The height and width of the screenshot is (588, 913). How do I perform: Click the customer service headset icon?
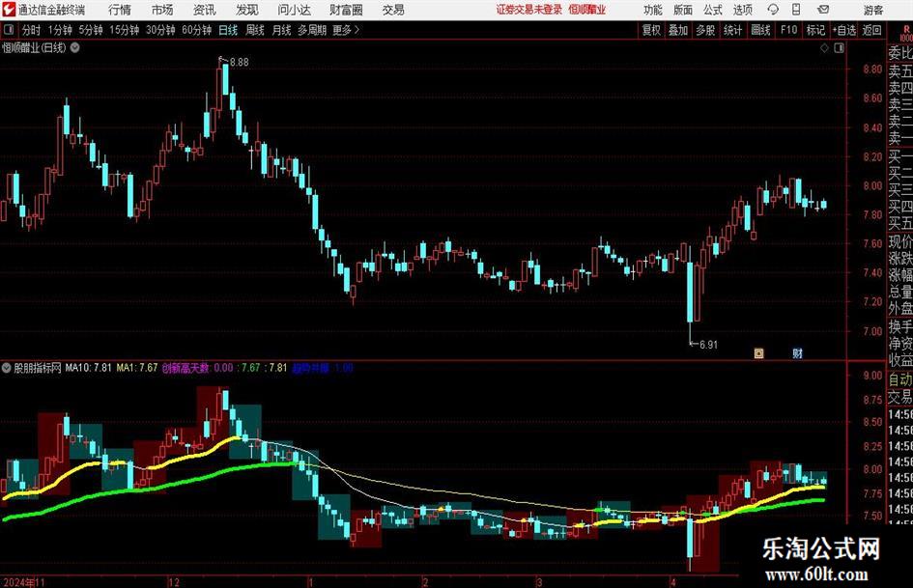pyautogui.click(x=773, y=10)
